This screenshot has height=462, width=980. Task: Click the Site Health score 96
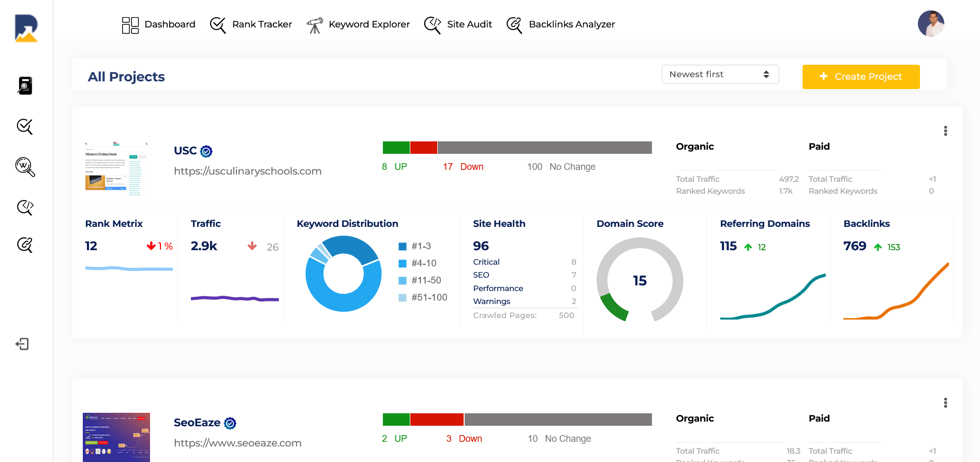click(481, 246)
